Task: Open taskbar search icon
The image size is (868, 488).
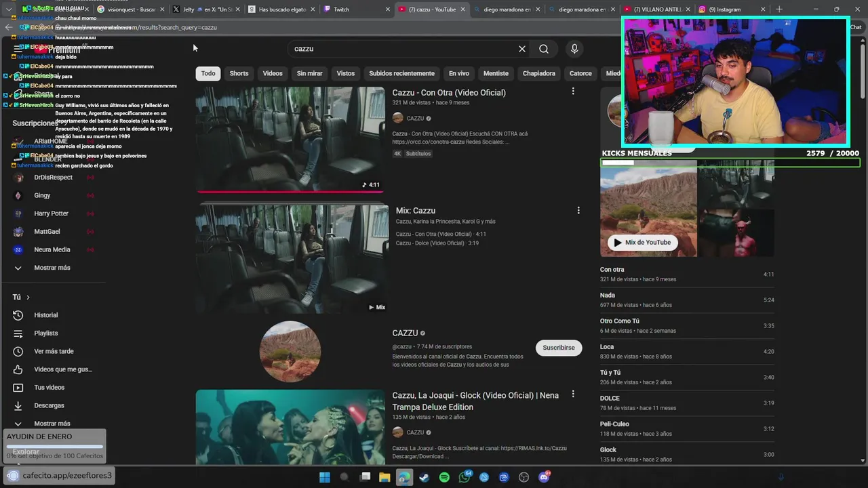Action: [344, 477]
